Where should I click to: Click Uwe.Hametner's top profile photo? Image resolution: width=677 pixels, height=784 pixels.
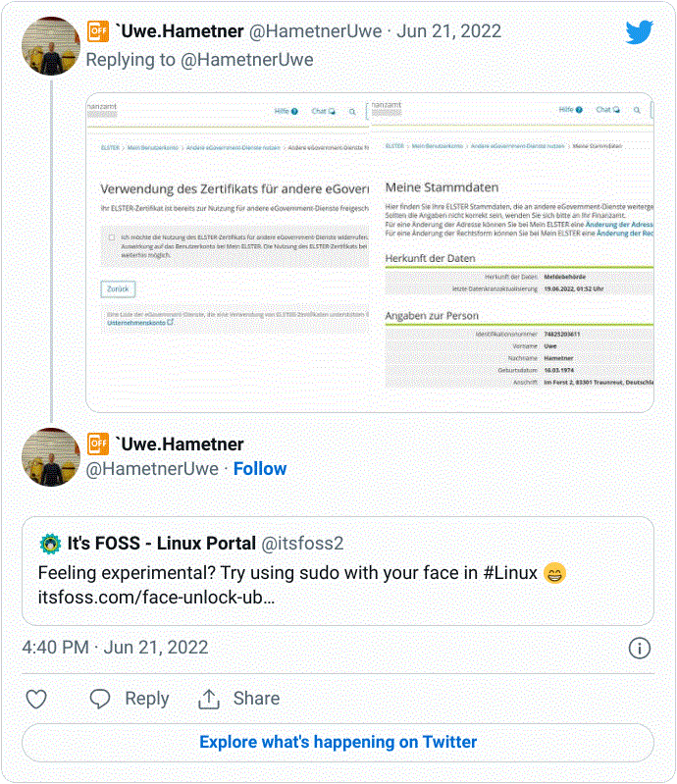coord(51,46)
